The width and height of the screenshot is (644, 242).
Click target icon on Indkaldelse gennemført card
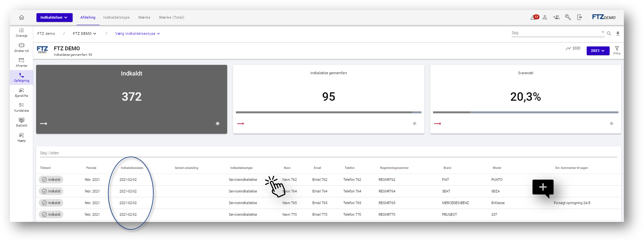coord(414,123)
